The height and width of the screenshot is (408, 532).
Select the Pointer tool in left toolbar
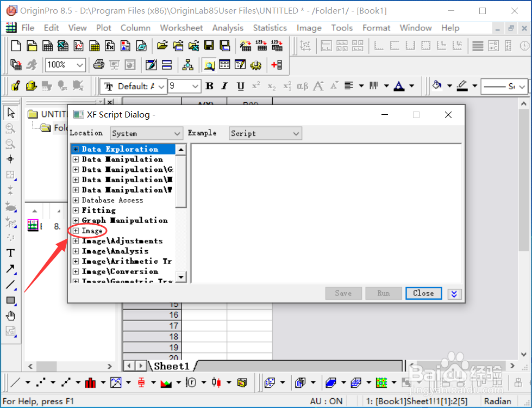11,113
